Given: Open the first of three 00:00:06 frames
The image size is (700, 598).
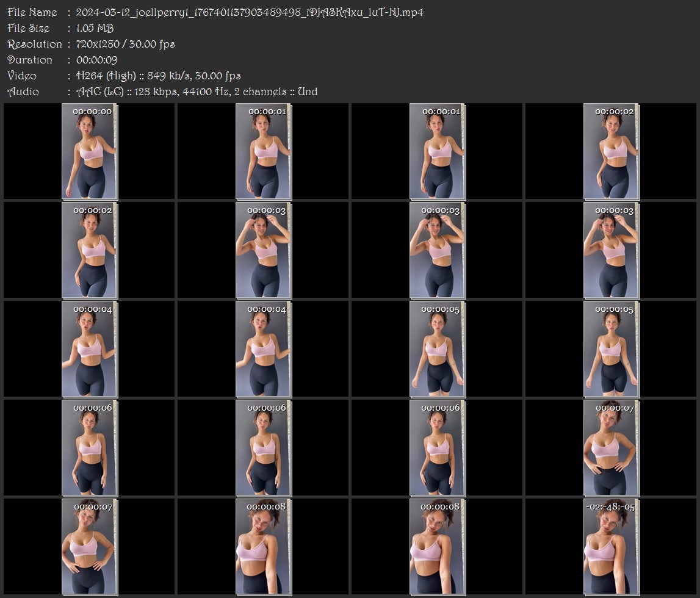Looking at the screenshot, I should click(89, 448).
